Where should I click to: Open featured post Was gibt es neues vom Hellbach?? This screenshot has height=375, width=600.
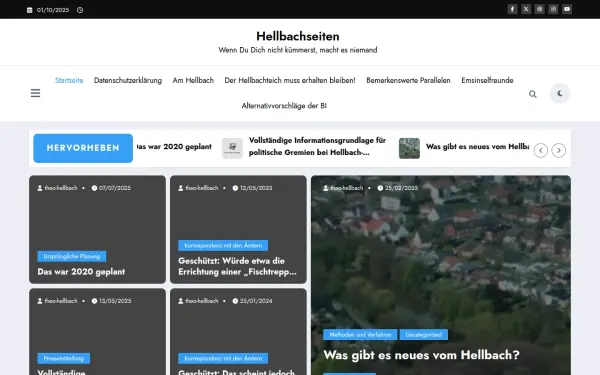421,355
